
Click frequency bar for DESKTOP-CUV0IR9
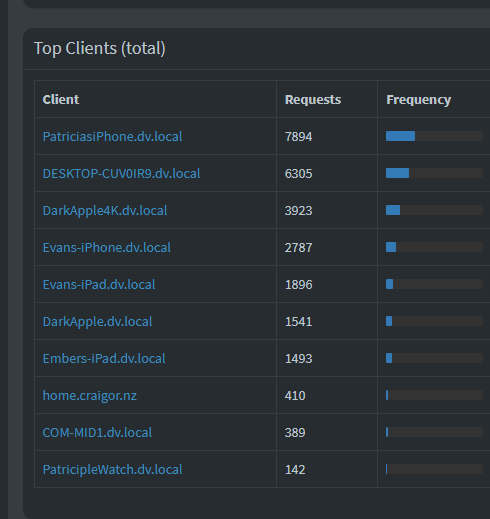434,173
